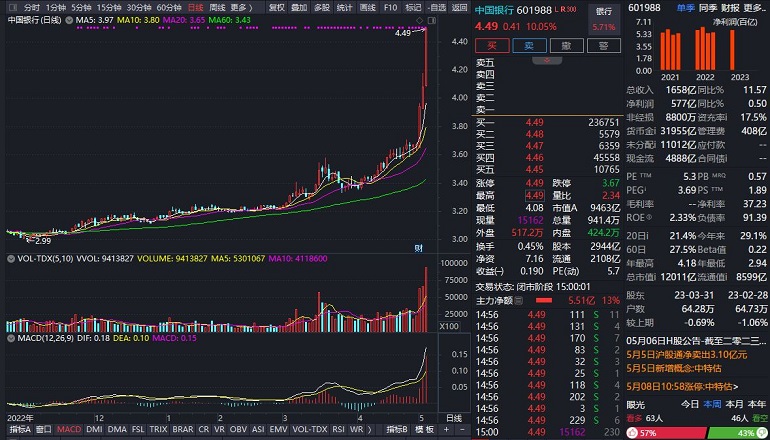The height and width of the screenshot is (440, 770).
Task: Select the RSI indicator tab
Action: 338,429
